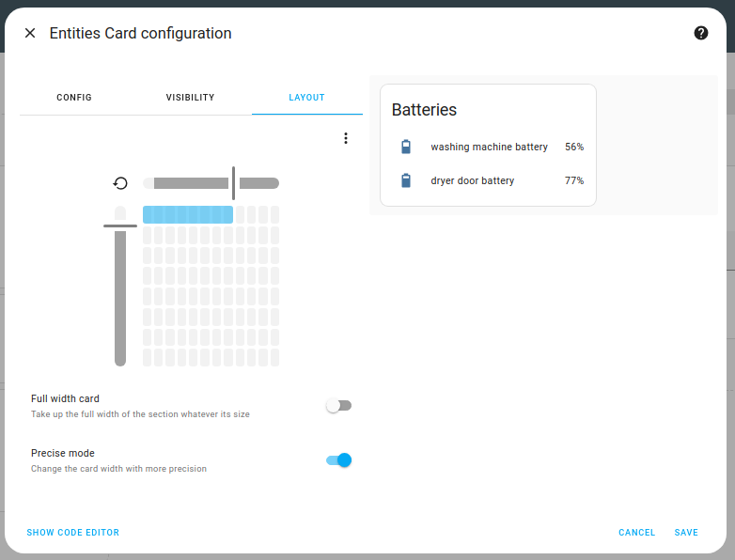The image size is (735, 560).
Task: Select the Layout tab
Action: (306, 98)
